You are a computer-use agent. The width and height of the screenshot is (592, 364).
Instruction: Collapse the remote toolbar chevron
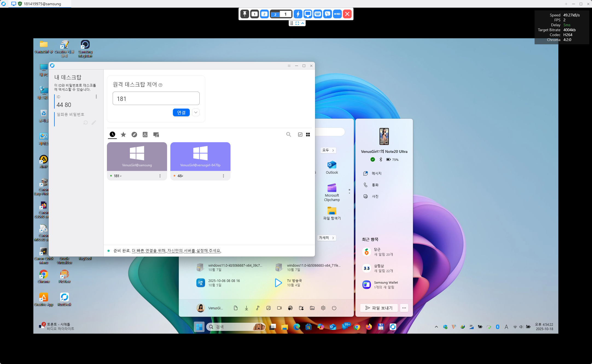pos(303,23)
